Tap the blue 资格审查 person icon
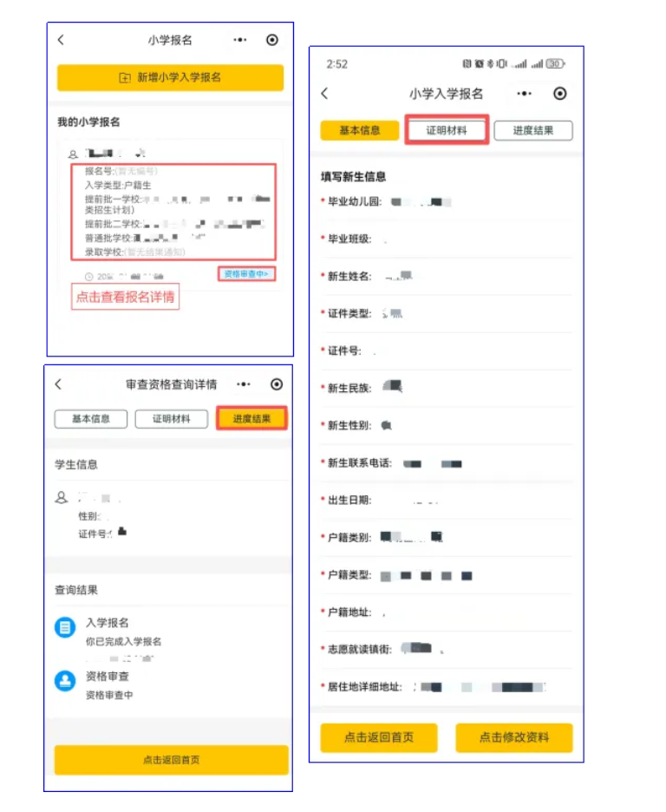 pyautogui.click(x=65, y=681)
